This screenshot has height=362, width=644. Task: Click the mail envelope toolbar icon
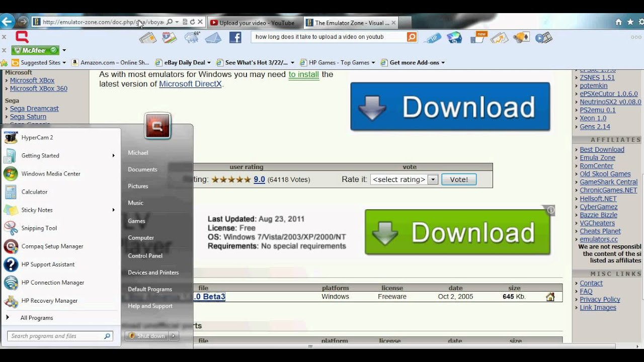(213, 37)
